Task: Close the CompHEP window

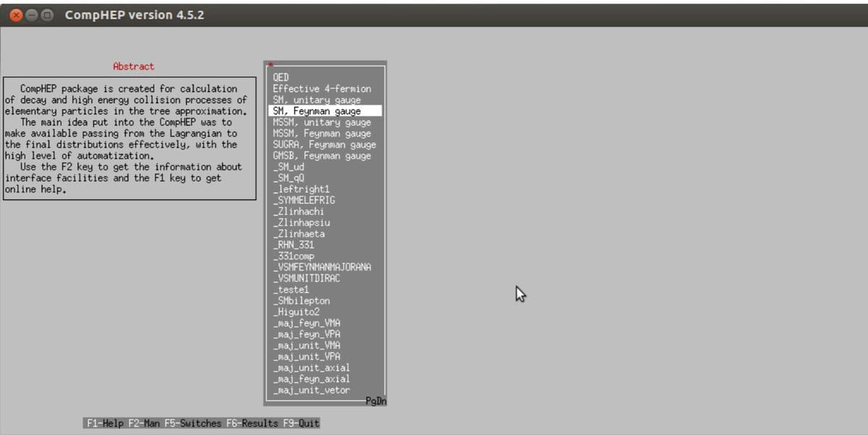Action: coord(16,15)
